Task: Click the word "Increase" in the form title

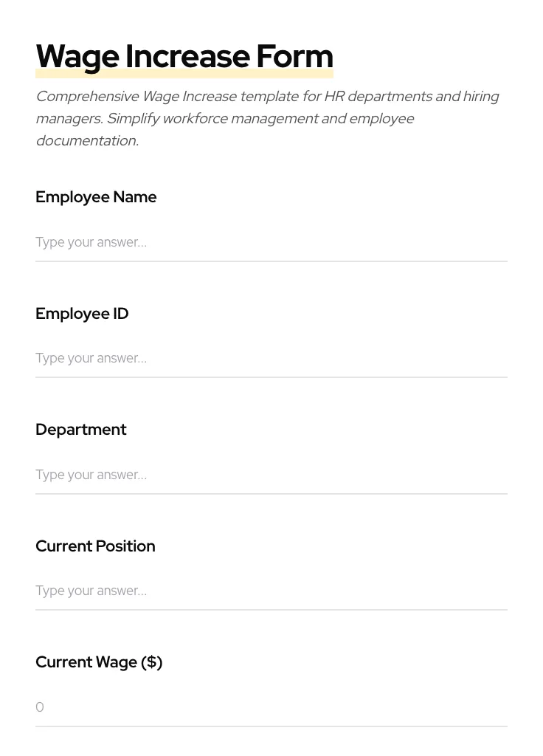Action: point(187,57)
